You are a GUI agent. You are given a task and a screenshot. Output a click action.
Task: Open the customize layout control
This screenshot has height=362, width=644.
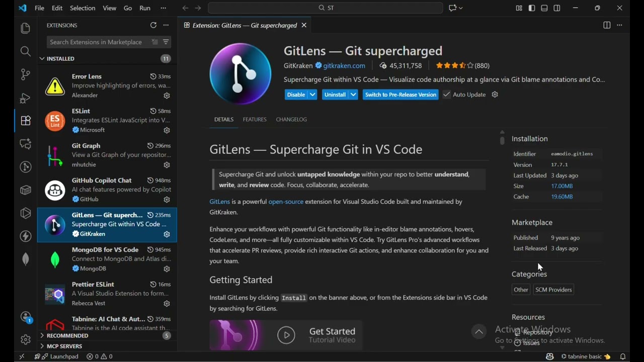pyautogui.click(x=519, y=8)
